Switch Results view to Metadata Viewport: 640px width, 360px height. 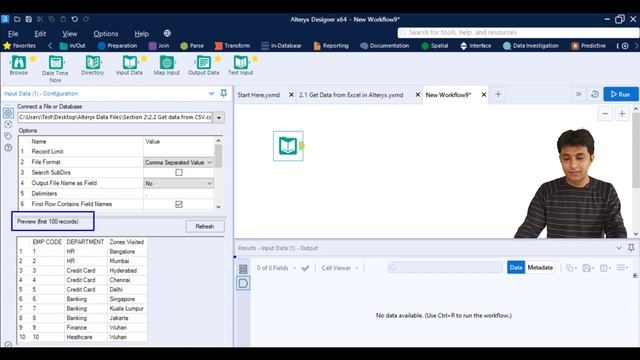pos(540,267)
